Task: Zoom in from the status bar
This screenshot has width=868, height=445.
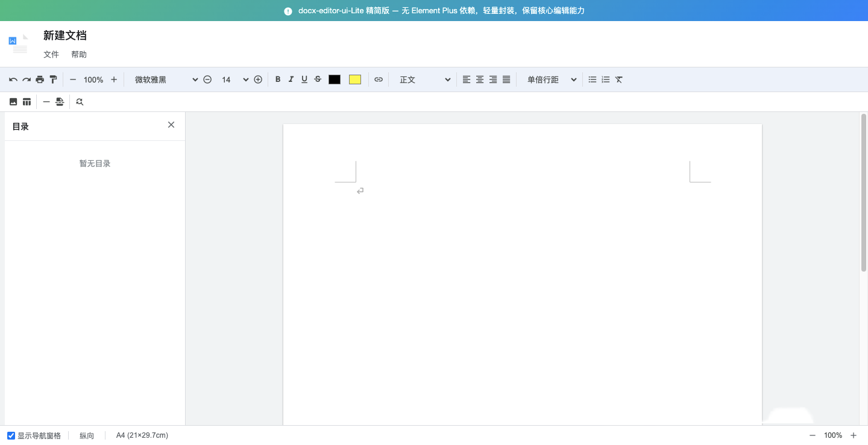Action: [854, 435]
